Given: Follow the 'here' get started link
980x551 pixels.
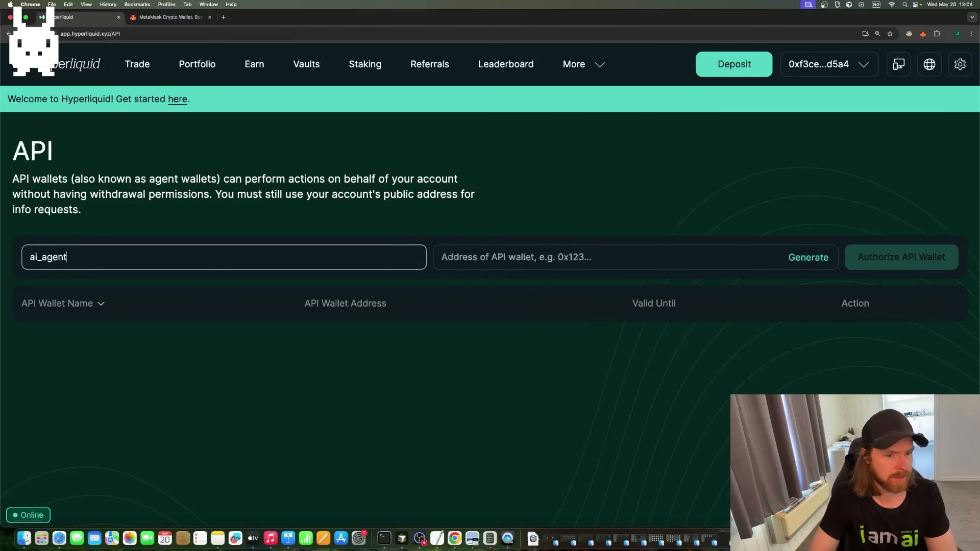Looking at the screenshot, I should pos(178,99).
